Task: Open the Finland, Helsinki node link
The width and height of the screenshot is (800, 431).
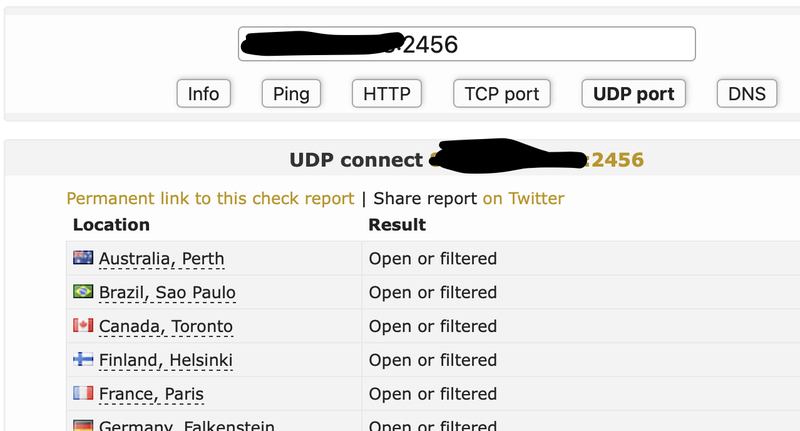Action: (166, 360)
